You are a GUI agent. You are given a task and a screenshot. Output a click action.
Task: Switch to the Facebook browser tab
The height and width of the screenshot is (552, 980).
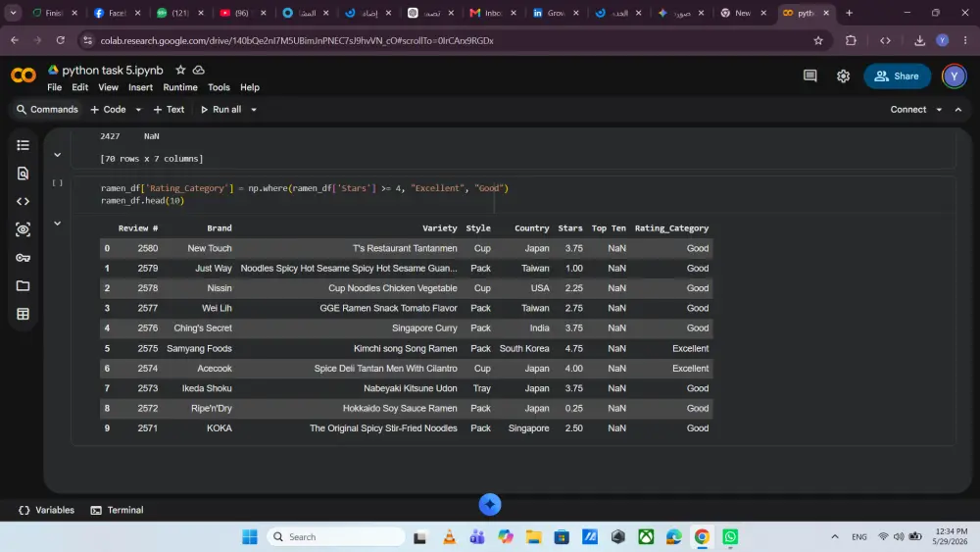pyautogui.click(x=117, y=13)
